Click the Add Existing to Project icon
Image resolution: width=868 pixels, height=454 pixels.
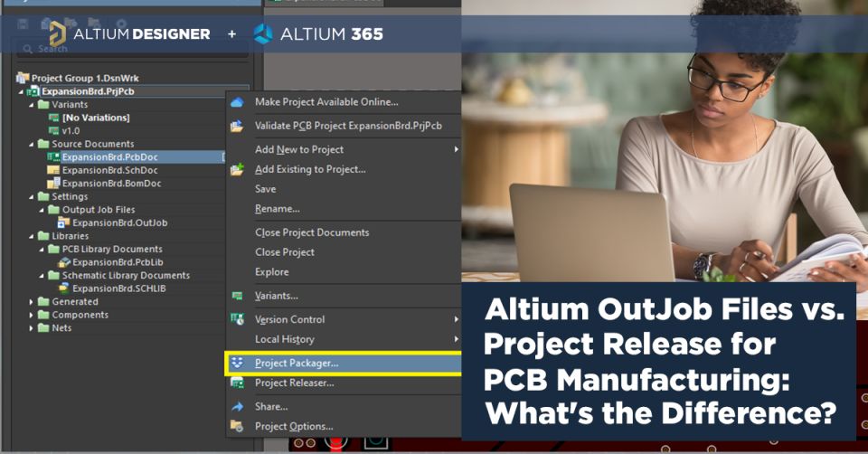click(x=237, y=169)
